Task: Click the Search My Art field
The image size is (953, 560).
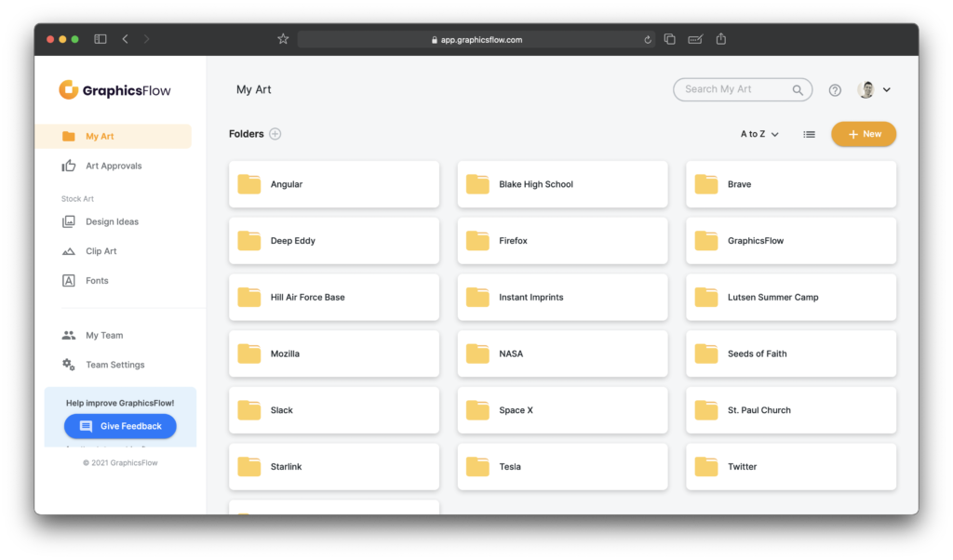Action: click(x=743, y=89)
